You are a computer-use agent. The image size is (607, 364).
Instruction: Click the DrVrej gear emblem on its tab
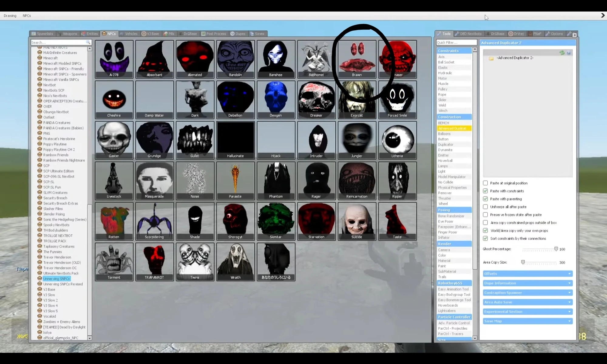(x=511, y=34)
